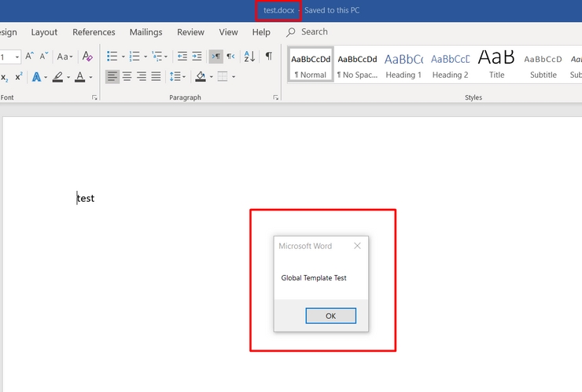This screenshot has height=392, width=582.
Task: Clear all formatting from text
Action: coord(87,57)
